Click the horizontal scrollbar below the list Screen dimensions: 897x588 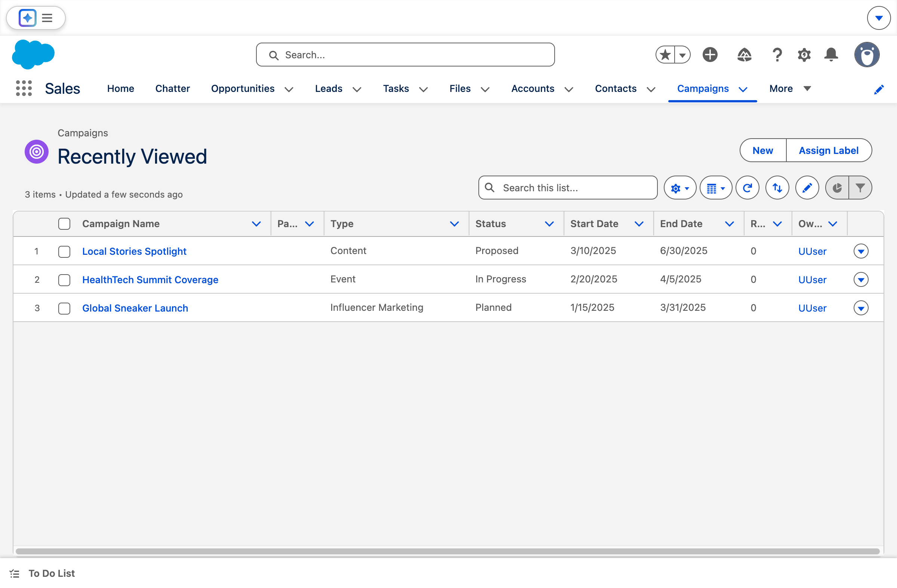tap(447, 551)
